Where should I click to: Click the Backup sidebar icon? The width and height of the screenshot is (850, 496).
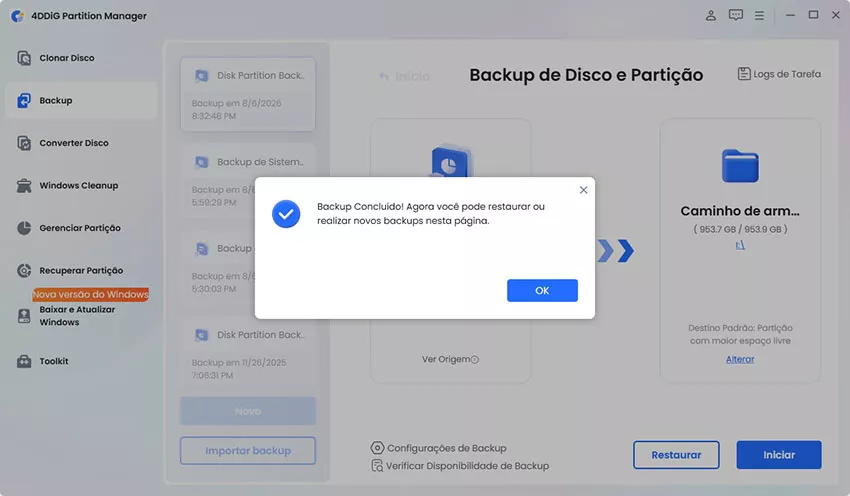24,100
